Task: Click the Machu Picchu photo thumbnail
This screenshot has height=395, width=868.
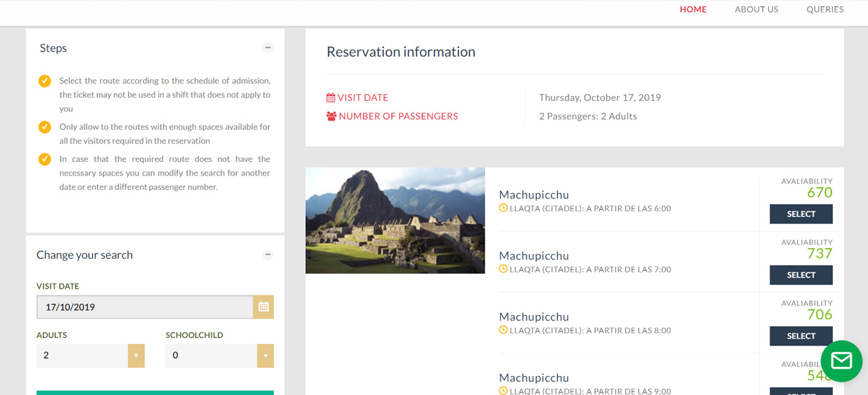Action: pyautogui.click(x=395, y=220)
